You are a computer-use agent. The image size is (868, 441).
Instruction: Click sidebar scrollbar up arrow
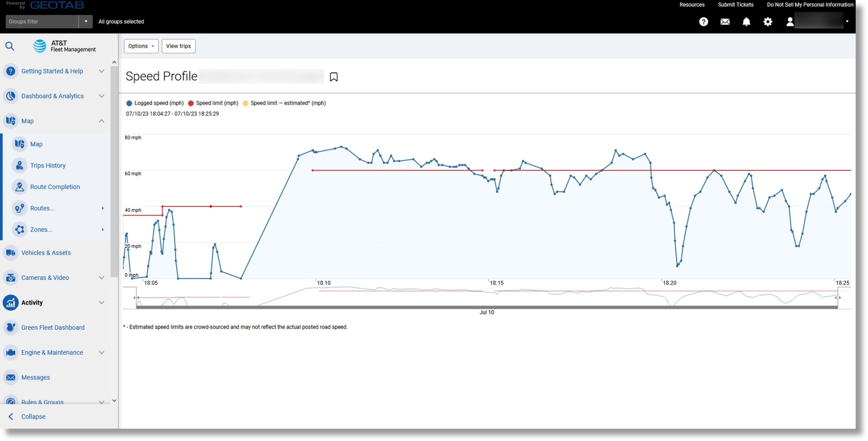(x=114, y=62)
